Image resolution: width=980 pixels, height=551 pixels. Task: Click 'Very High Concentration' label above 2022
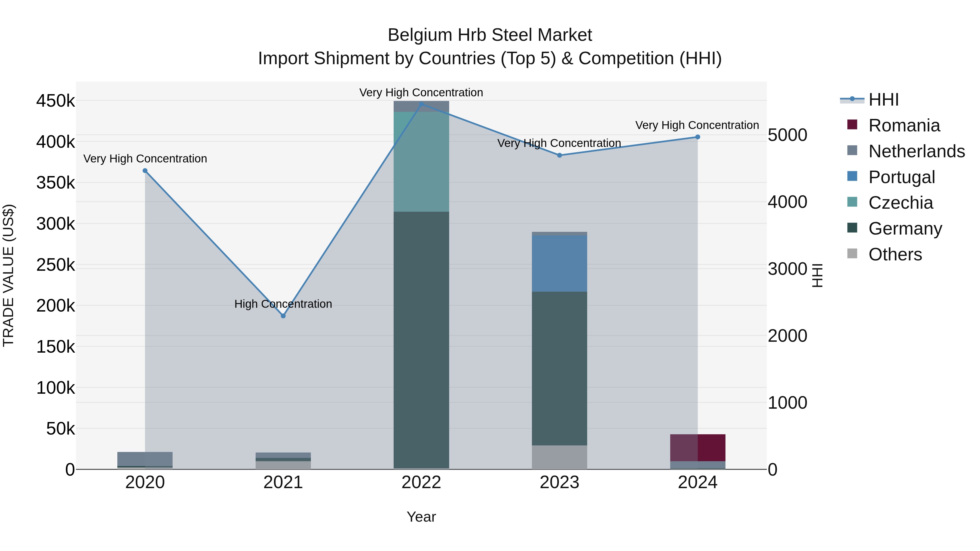[x=421, y=93]
